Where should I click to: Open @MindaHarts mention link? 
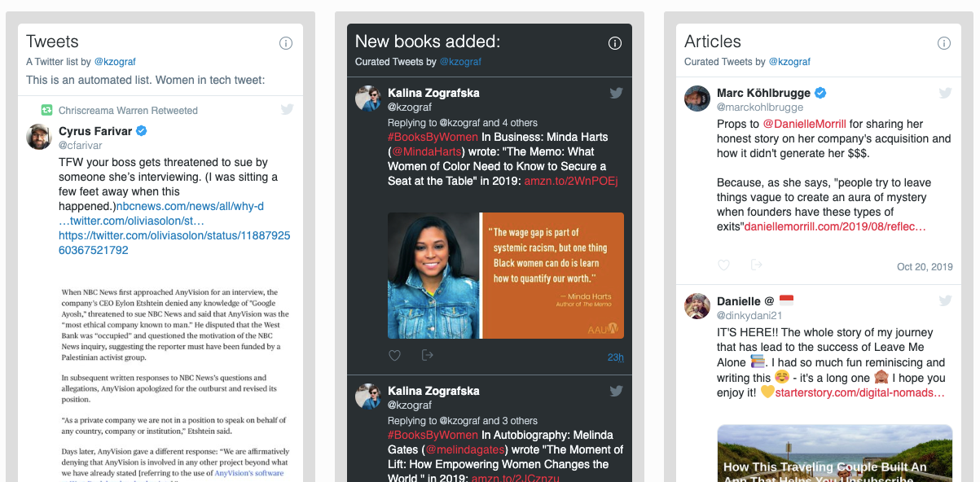(x=428, y=151)
